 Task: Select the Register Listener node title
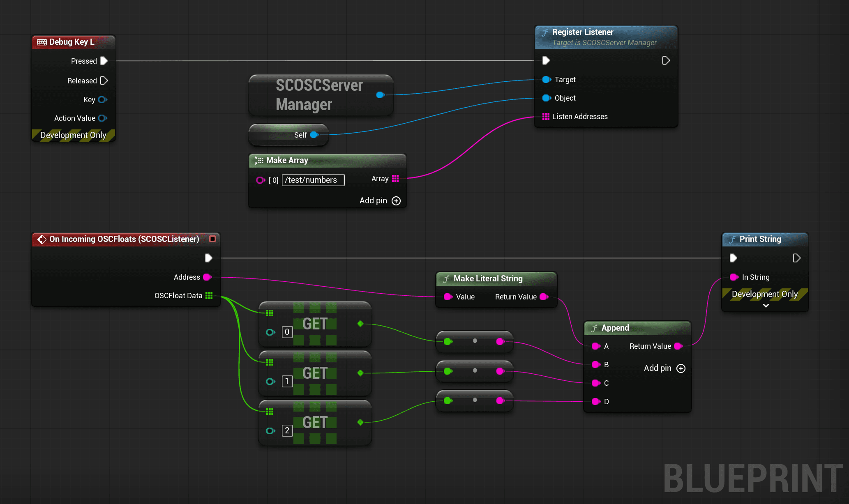[x=582, y=32]
